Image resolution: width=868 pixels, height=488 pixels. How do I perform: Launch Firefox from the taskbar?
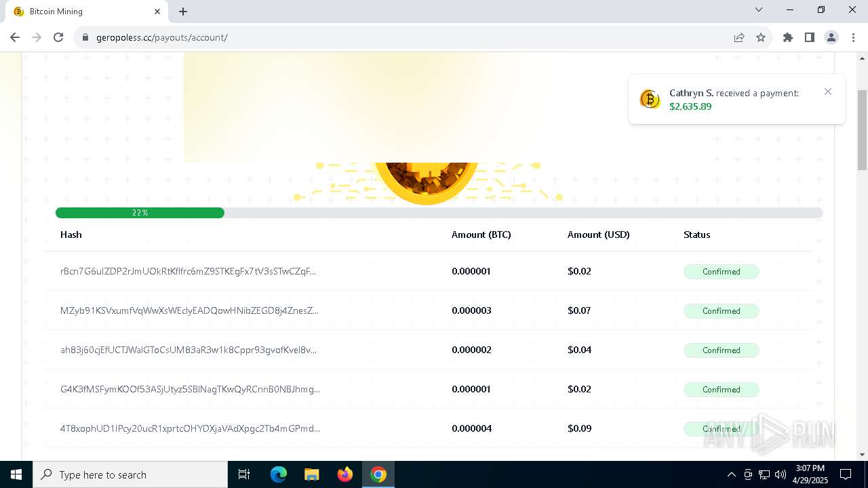[x=345, y=474]
